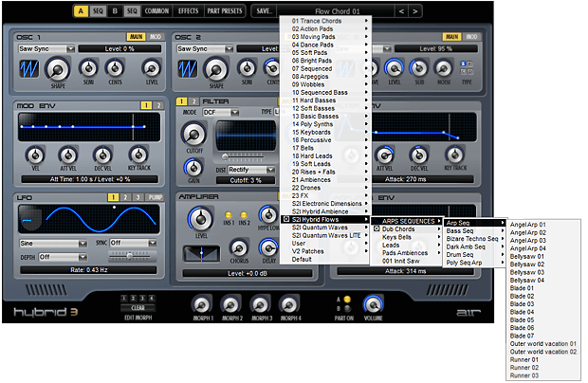The width and height of the screenshot is (588, 383).
Task: Click the Mod Env Att Vel knob
Action: (68, 155)
